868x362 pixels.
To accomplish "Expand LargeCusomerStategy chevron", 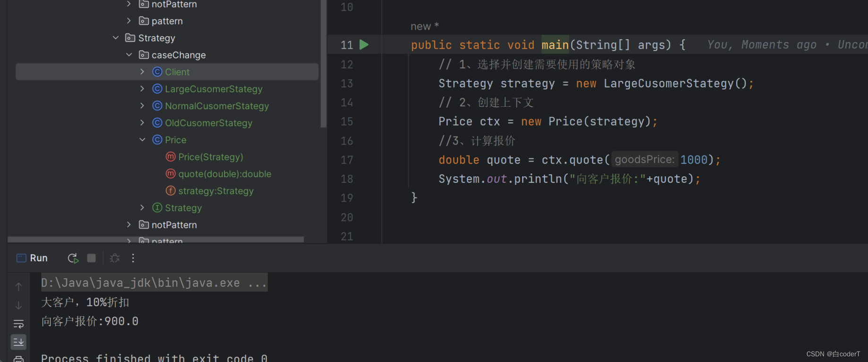I will tap(142, 89).
